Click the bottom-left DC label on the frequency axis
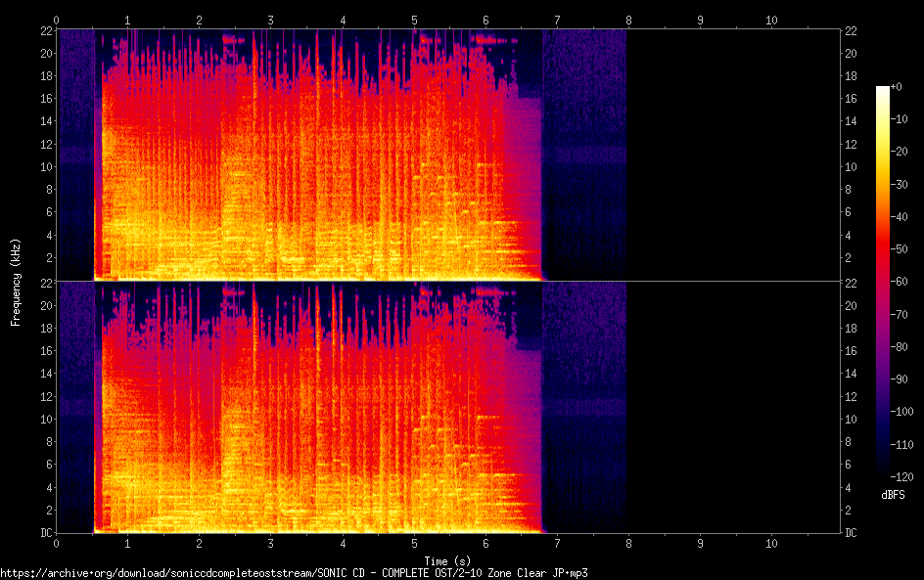924x580 pixels. point(45,533)
